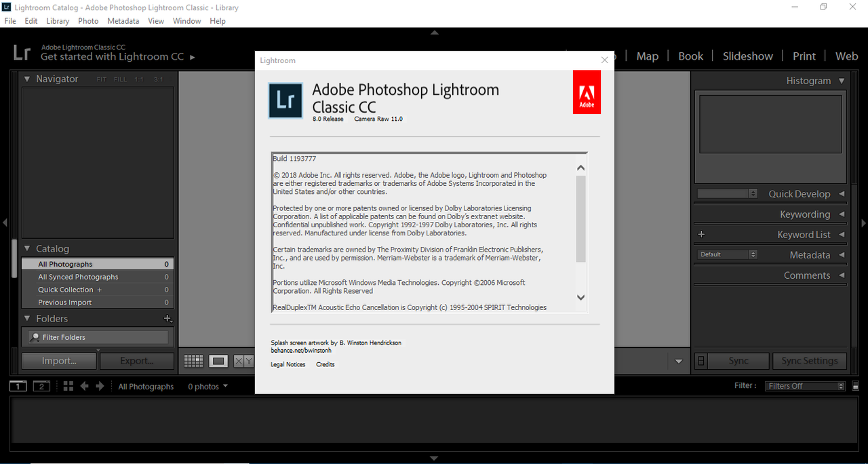This screenshot has width=868, height=464.
Task: Click the Lr identity plate logo
Action: coord(22,52)
